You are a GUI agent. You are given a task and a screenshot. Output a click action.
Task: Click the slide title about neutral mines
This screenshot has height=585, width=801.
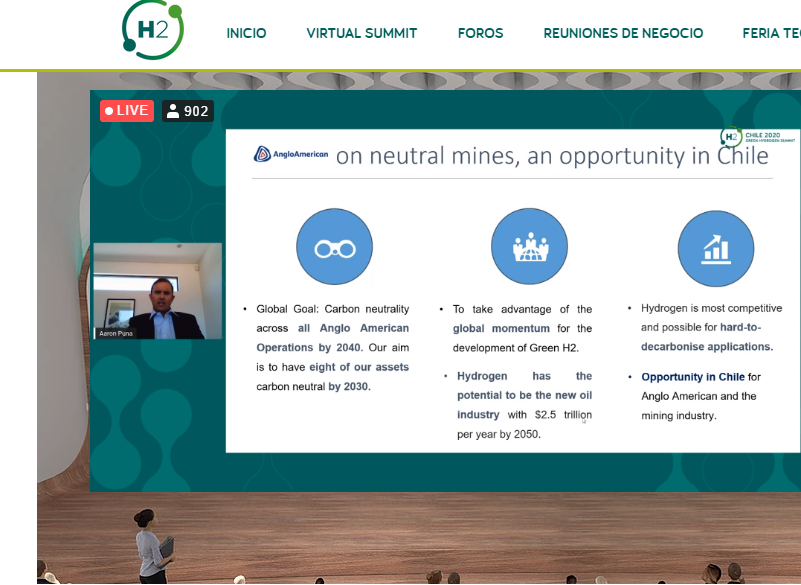tap(552, 156)
